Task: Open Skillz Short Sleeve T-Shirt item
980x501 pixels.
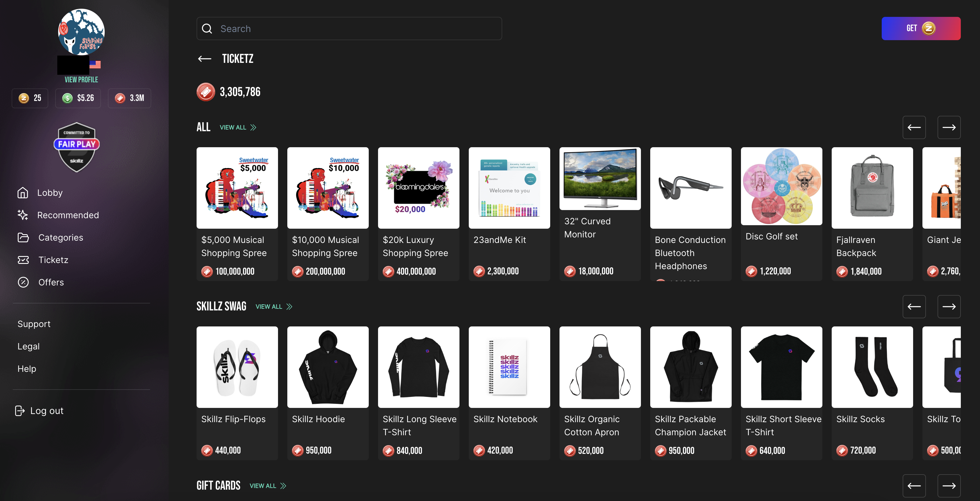Action: 781,393
